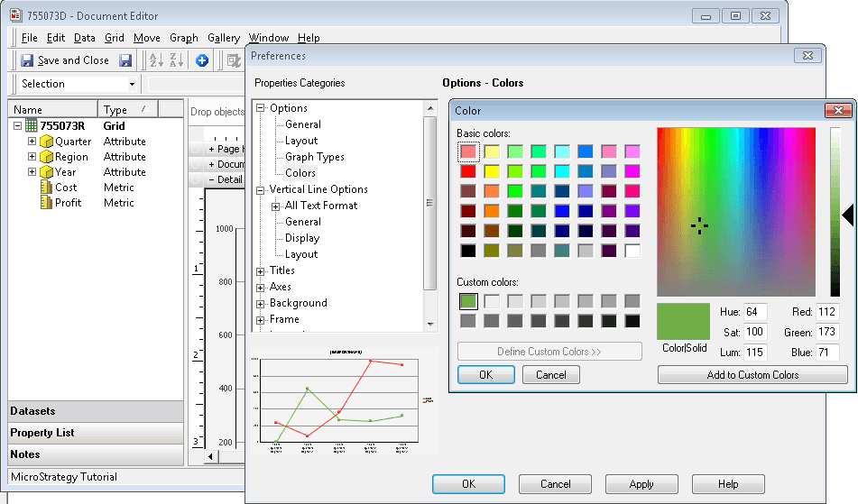858x504 pixels.
Task: Expand the Titles category
Action: pos(261,271)
